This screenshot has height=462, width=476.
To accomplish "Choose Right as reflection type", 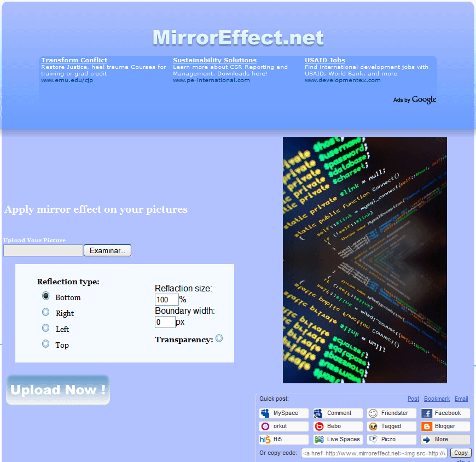I will [45, 312].
